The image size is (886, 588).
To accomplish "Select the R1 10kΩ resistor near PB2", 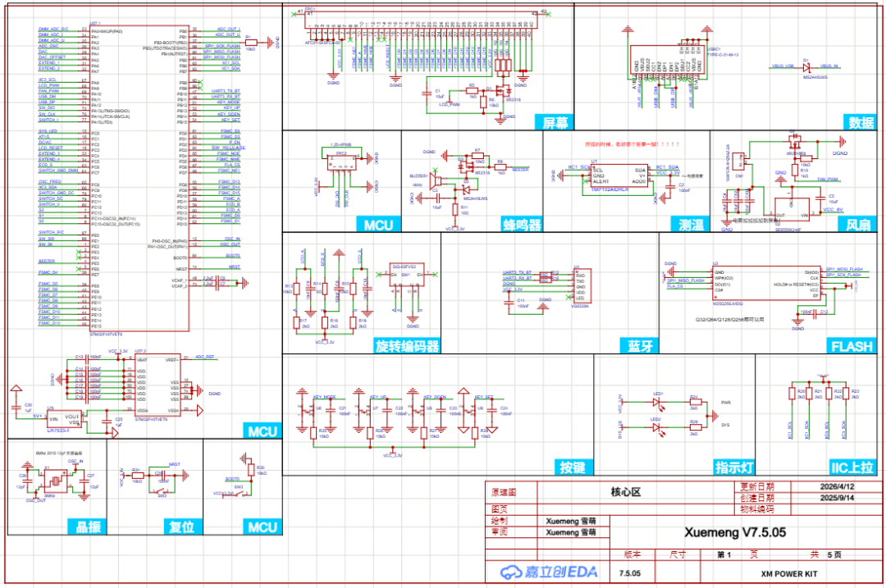I will tap(249, 42).
